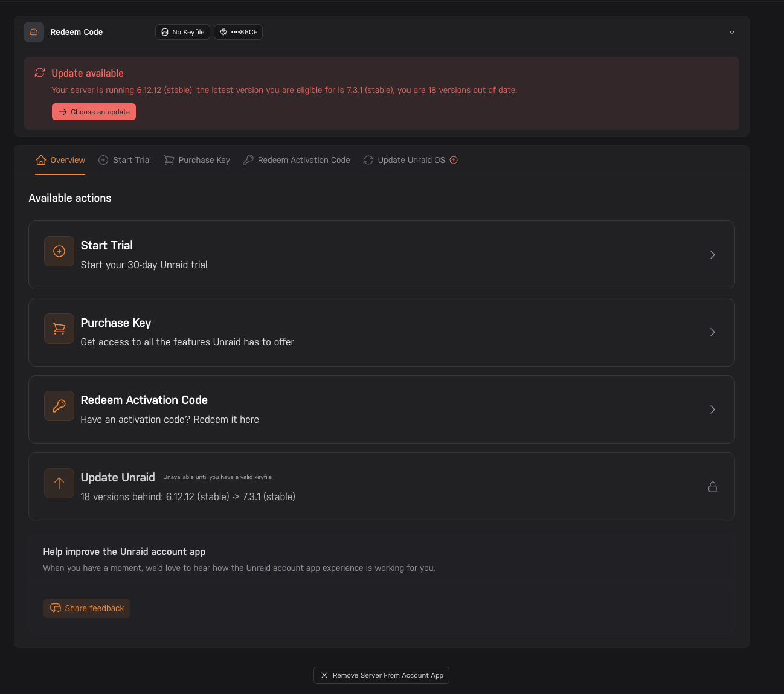Click the X icon on the Remove Server button
Viewport: 784px width, 694px height.
(x=324, y=675)
